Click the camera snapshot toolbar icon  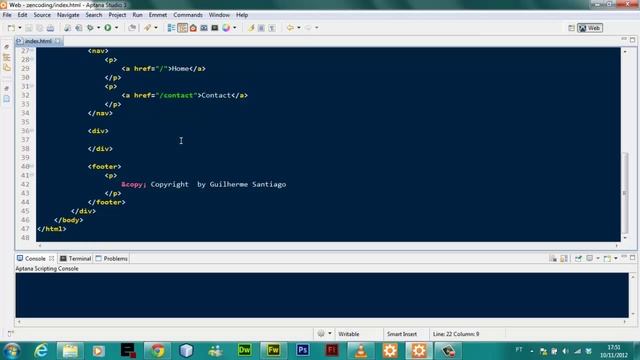coord(204,28)
